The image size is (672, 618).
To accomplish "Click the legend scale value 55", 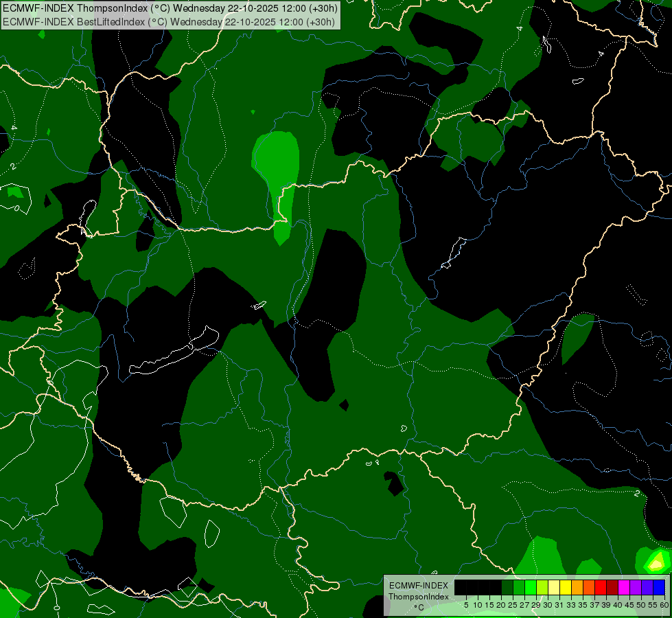I will [x=653, y=605].
